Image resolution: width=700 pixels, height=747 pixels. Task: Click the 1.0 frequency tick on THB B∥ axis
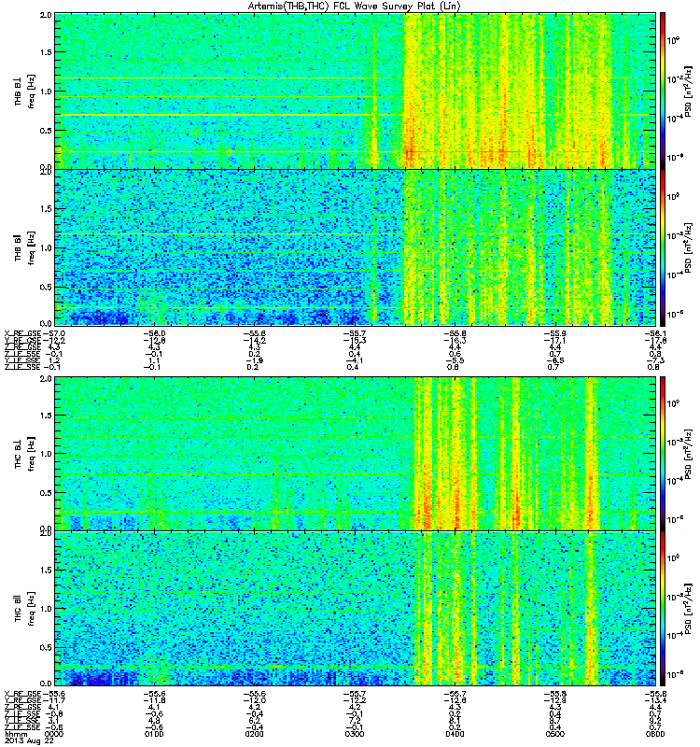(x=46, y=247)
